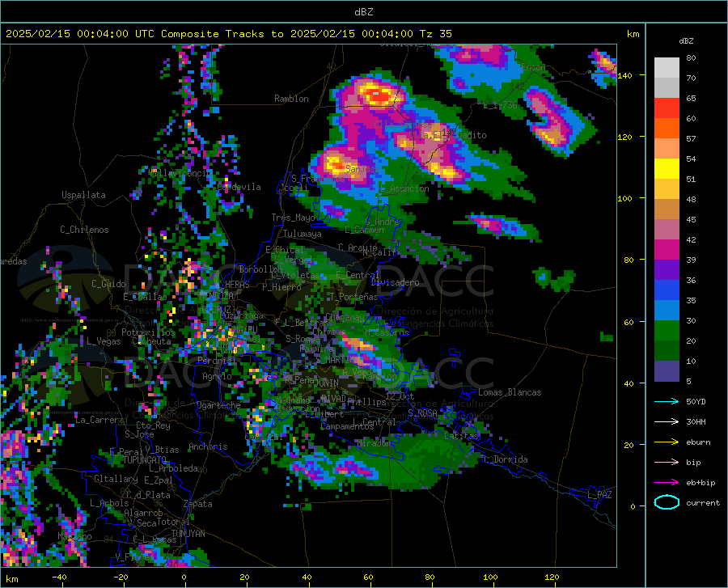728x588 pixels.
Task: Click the L_Asuncion map label
Action: (404, 188)
